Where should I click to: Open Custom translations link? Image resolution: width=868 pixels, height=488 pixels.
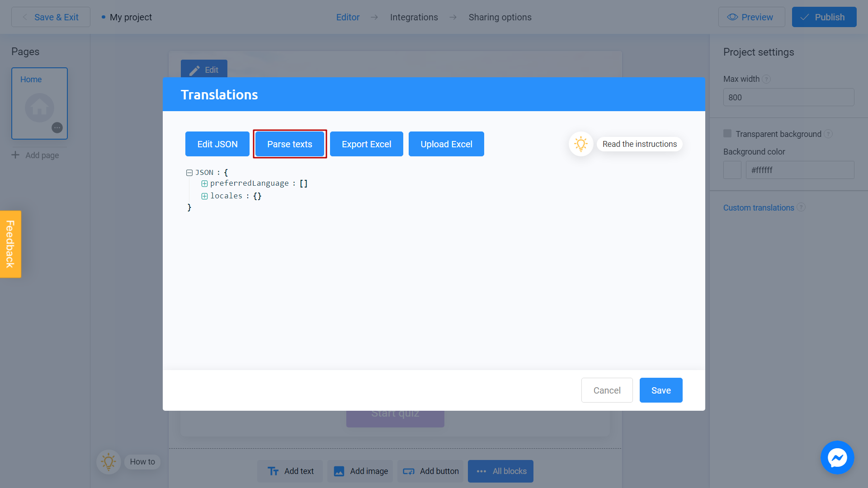click(759, 208)
